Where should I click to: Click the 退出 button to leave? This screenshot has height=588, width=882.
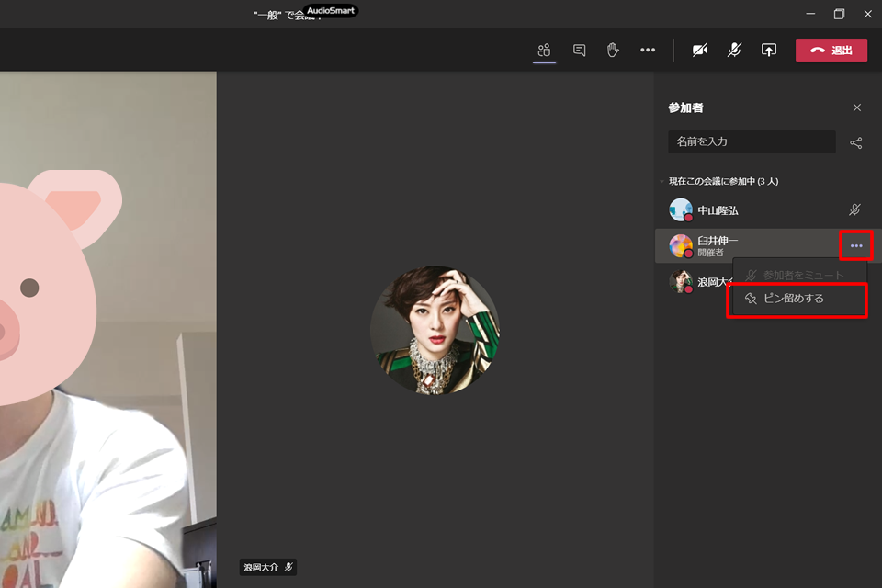point(831,50)
